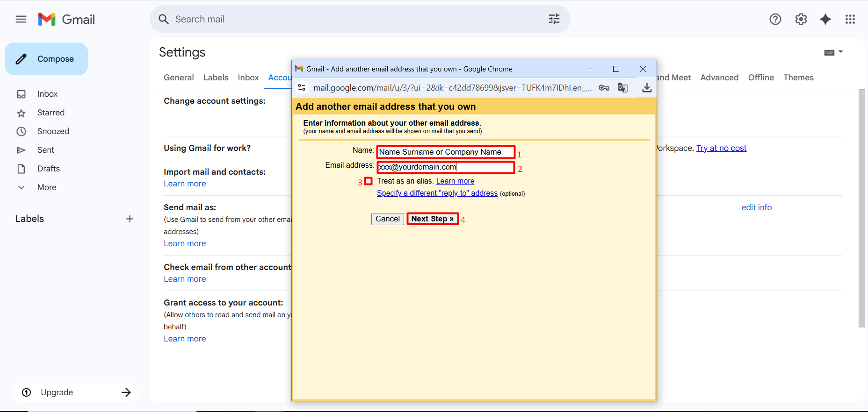Image resolution: width=868 pixels, height=412 pixels.
Task: Open the Inbox folder label
Action: [x=47, y=94]
